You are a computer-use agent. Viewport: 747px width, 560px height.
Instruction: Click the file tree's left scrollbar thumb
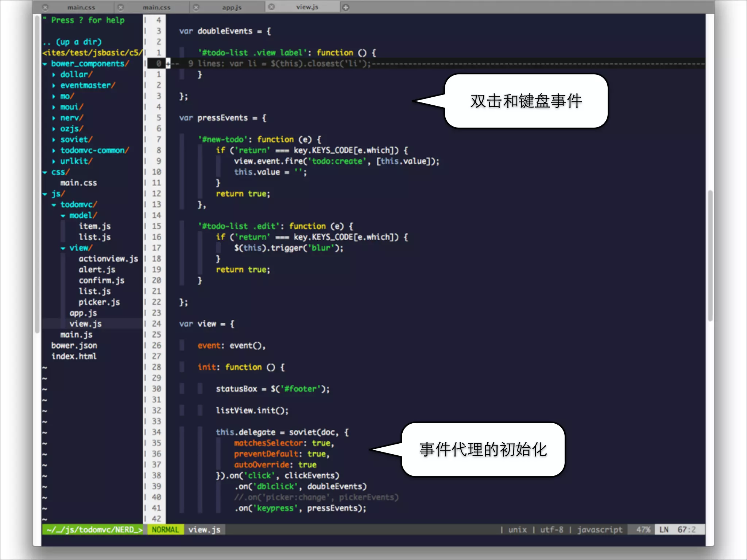(37, 174)
